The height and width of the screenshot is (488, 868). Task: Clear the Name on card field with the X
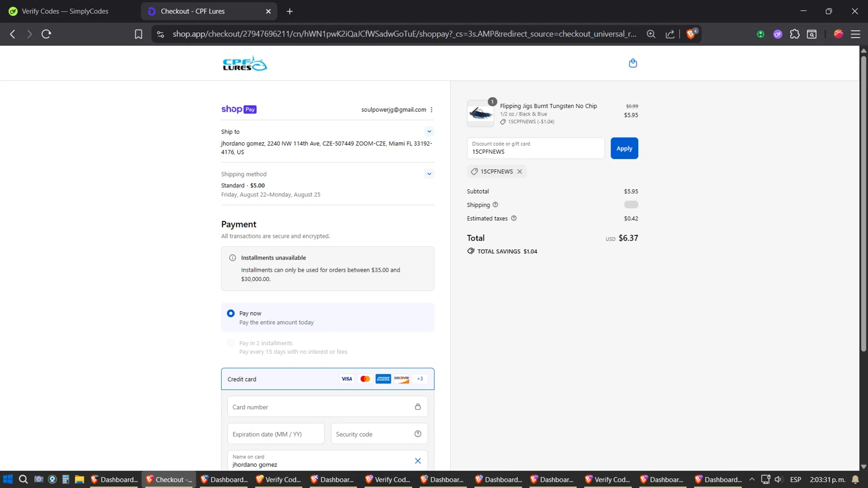418,461
